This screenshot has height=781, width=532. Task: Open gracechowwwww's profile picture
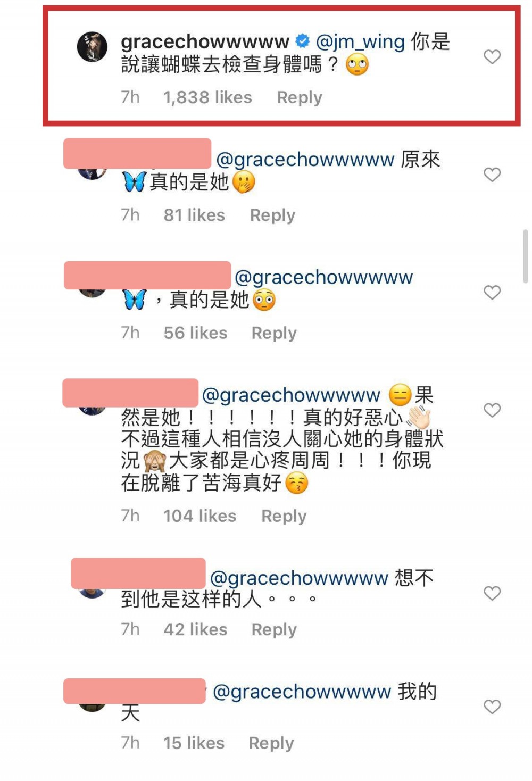(92, 47)
